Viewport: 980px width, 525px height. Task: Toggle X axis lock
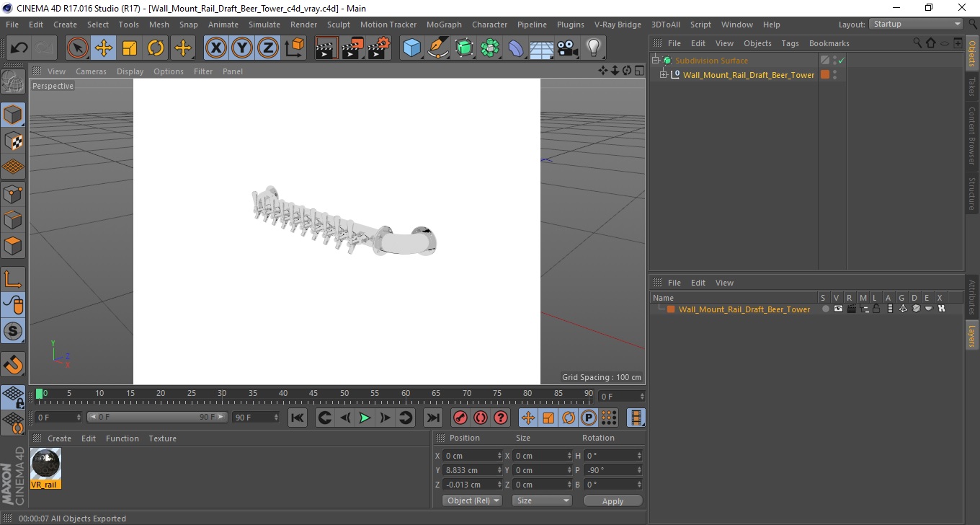tap(216, 48)
